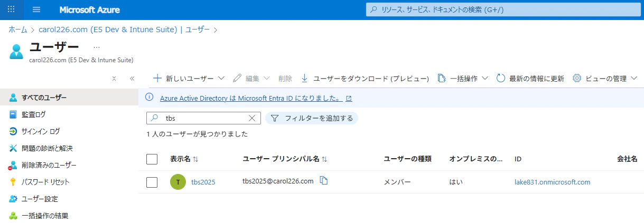Image resolution: width=644 pixels, height=223 pixels.
Task: Click the サインイン ログ arrow icon
Action: tap(13, 131)
